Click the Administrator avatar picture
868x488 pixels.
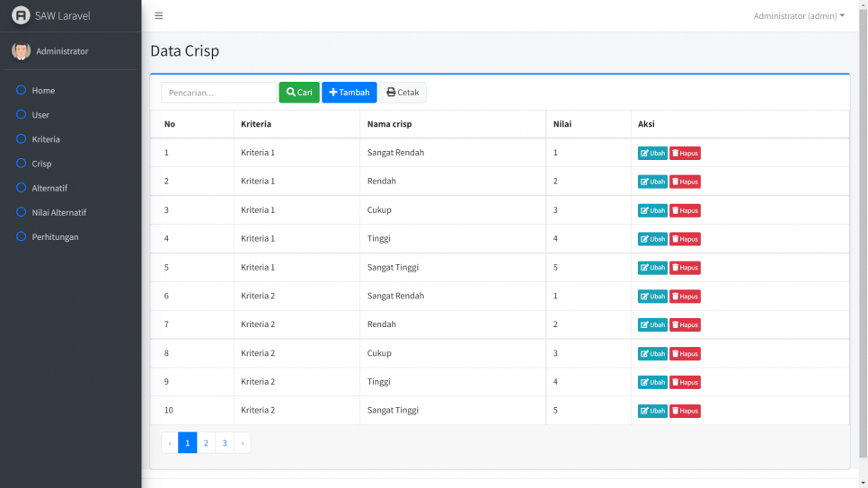(x=21, y=51)
